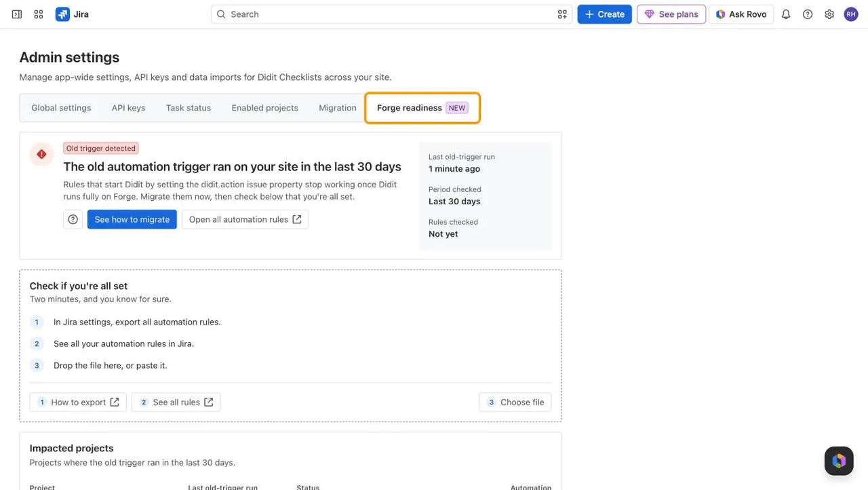The width and height of the screenshot is (868, 490).
Task: Click Choose file button
Action: [x=515, y=402]
